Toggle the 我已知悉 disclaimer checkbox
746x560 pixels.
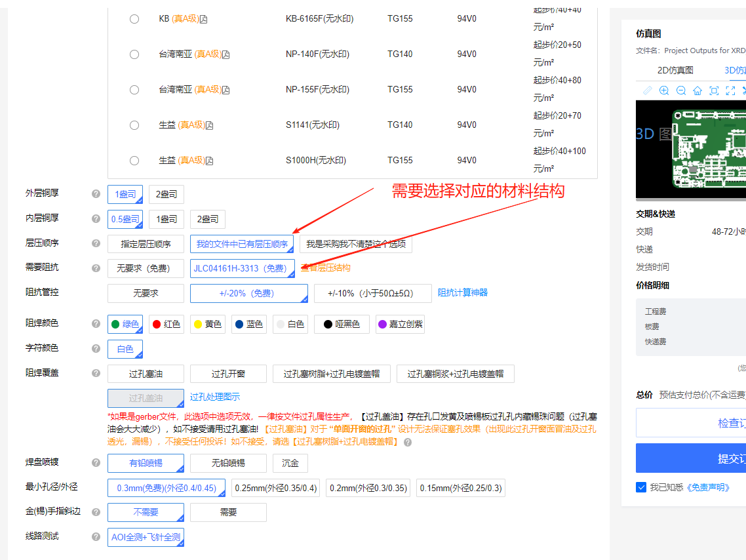tap(641, 487)
